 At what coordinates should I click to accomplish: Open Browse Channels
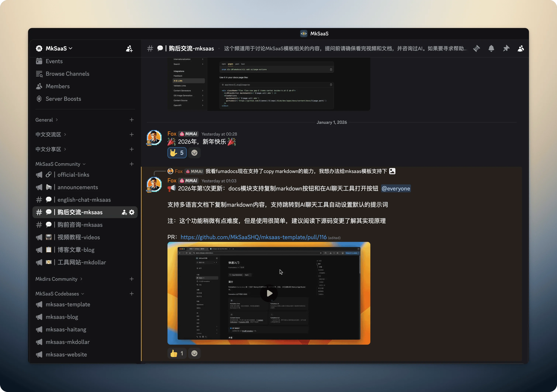(85, 74)
